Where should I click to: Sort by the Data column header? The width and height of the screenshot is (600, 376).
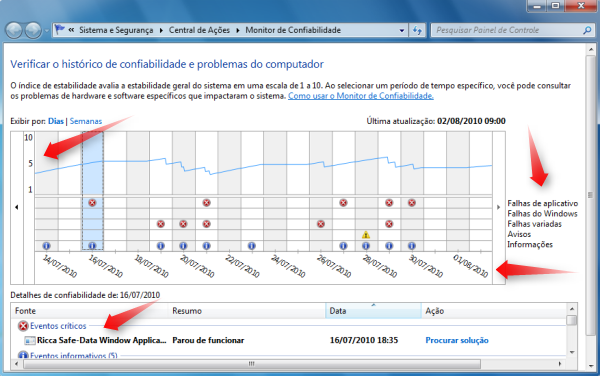tap(373, 311)
